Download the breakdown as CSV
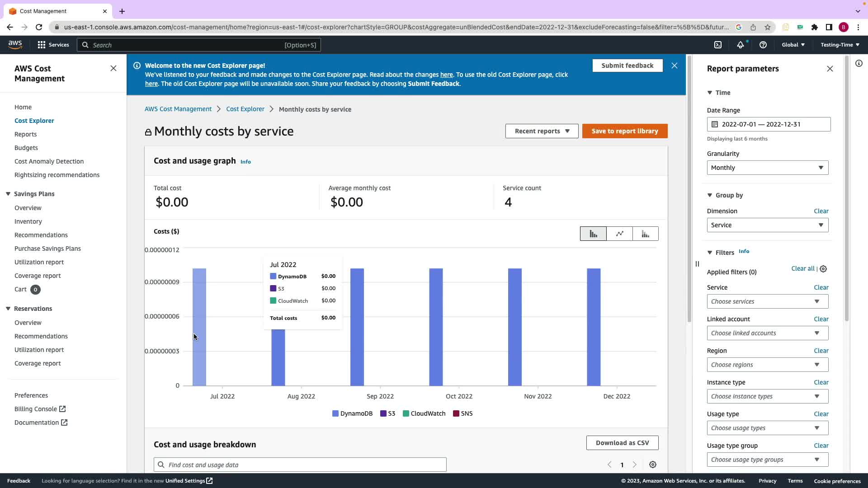 (622, 443)
